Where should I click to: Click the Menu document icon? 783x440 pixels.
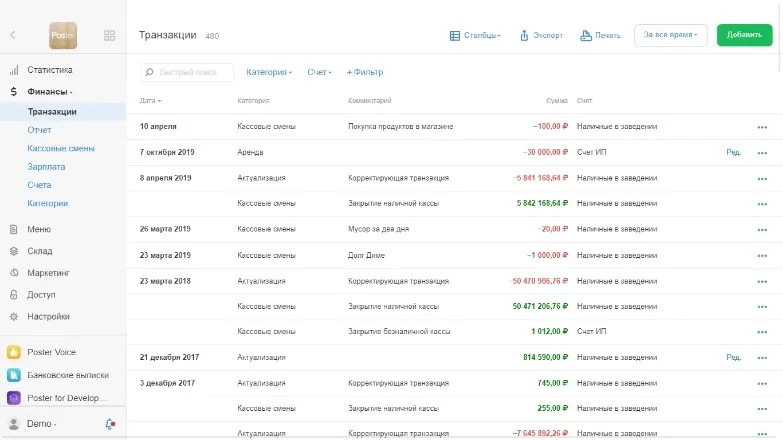(x=14, y=229)
